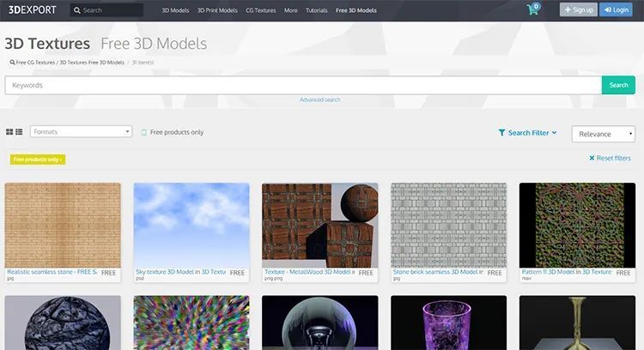The height and width of the screenshot is (350, 644).
Task: Open the 3D Models menu
Action: tap(175, 10)
